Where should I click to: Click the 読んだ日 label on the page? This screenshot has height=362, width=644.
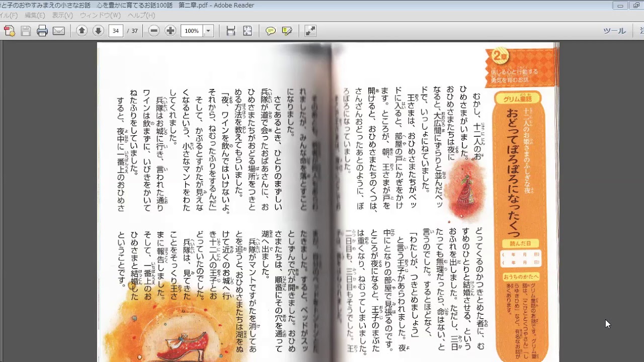520,244
